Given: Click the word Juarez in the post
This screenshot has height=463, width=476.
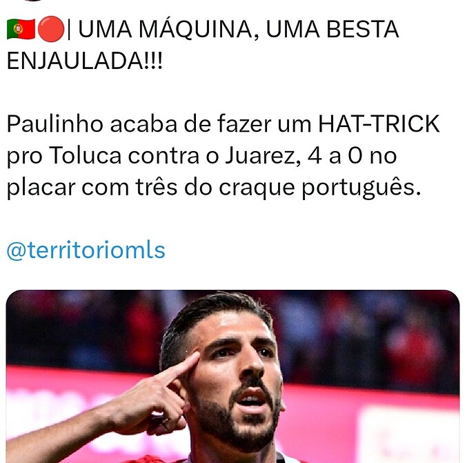Looking at the screenshot, I should click(x=263, y=155).
